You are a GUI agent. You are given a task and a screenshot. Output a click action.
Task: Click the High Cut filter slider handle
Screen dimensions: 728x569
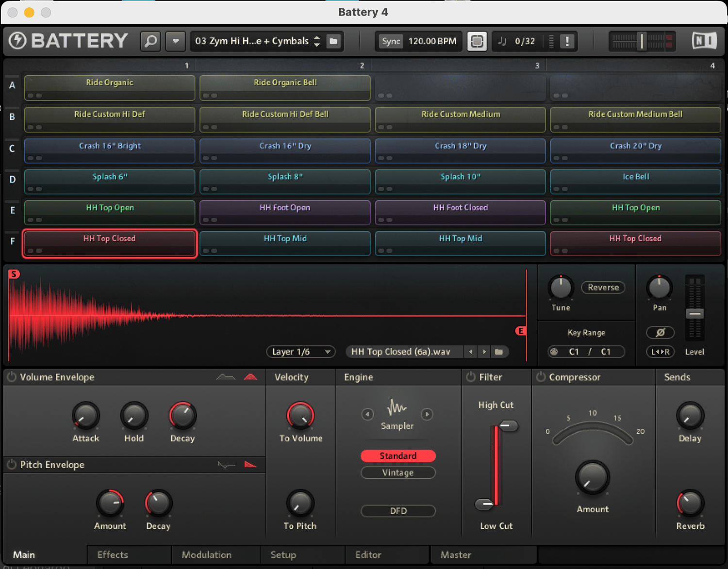pyautogui.click(x=508, y=426)
